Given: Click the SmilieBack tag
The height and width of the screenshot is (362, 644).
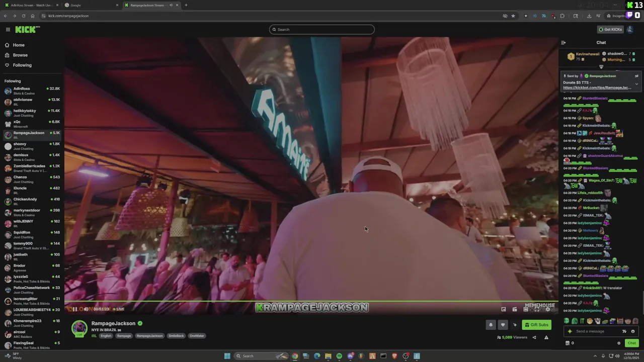Looking at the screenshot, I should click(176, 336).
